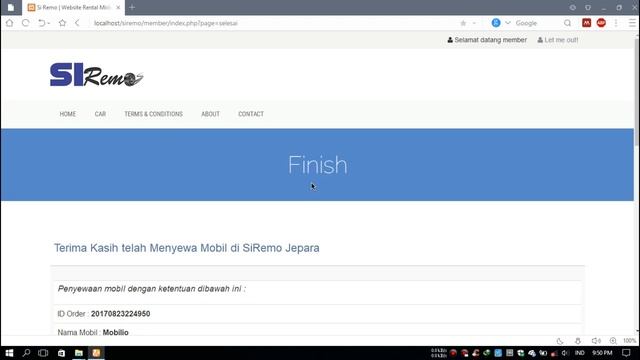Screen dimensions: 640x360
Task: Toggle the mute speaker icon in browser status bar
Action: (596, 341)
